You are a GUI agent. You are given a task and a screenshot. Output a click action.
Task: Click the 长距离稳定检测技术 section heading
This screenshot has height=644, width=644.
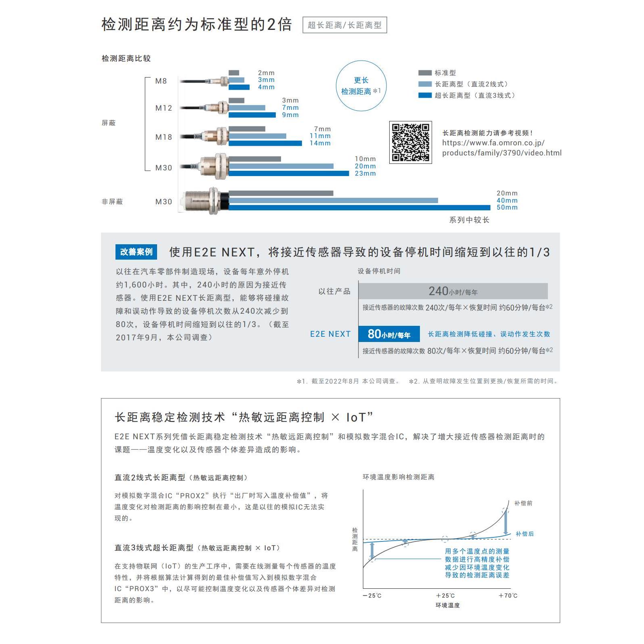[244, 417]
